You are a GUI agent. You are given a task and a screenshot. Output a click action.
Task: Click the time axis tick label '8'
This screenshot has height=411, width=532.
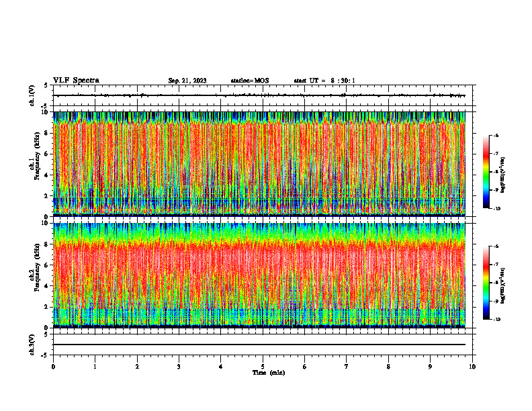click(x=388, y=367)
